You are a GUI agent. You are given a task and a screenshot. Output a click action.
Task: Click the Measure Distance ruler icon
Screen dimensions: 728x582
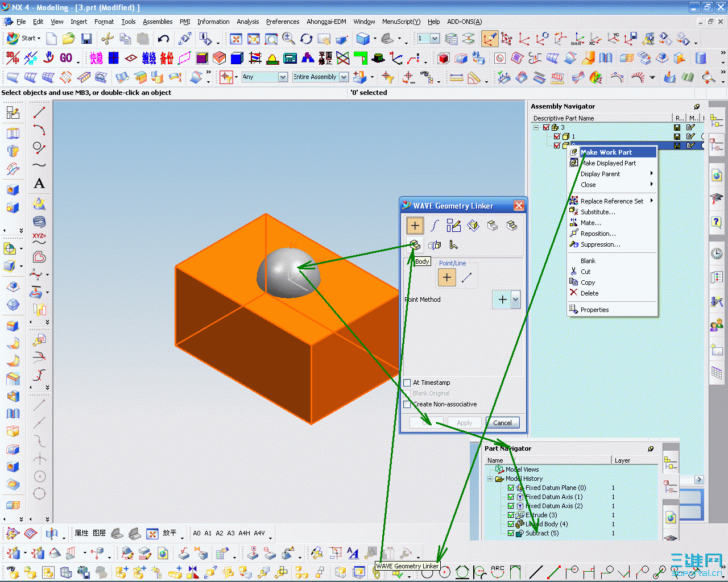[457, 77]
